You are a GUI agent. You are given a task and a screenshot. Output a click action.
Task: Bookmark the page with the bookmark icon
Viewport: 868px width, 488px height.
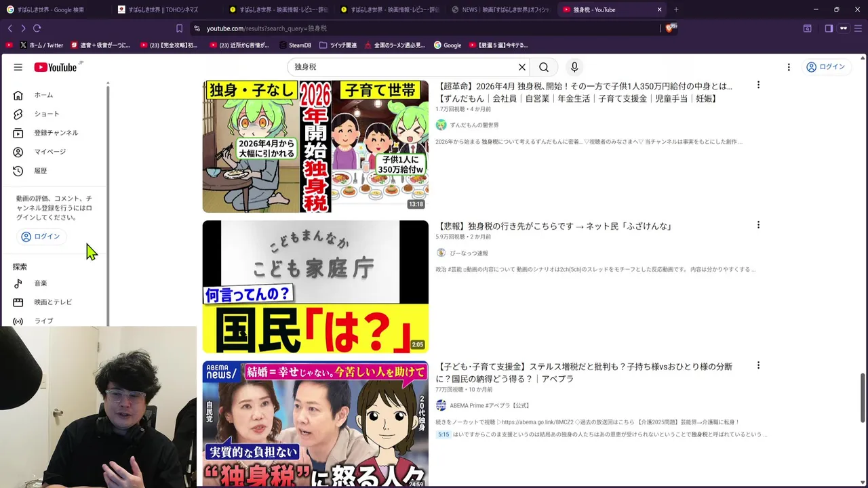(179, 28)
